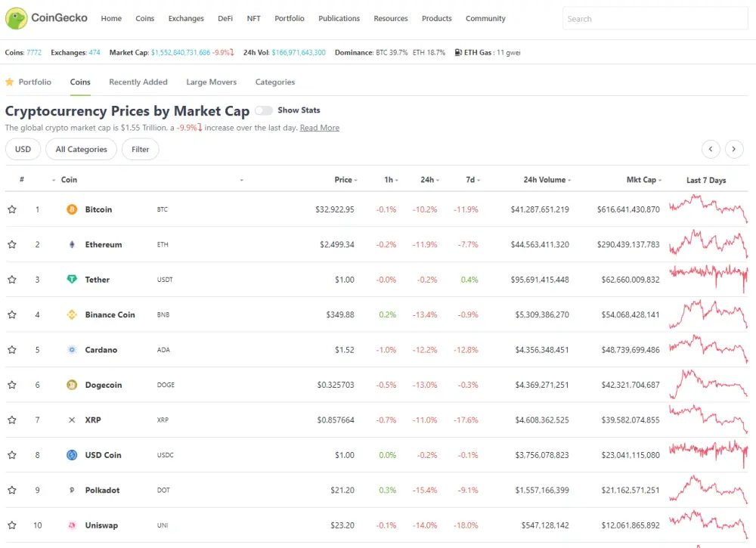756x548 pixels.
Task: Click the Binance Coin icon
Action: pyautogui.click(x=72, y=314)
